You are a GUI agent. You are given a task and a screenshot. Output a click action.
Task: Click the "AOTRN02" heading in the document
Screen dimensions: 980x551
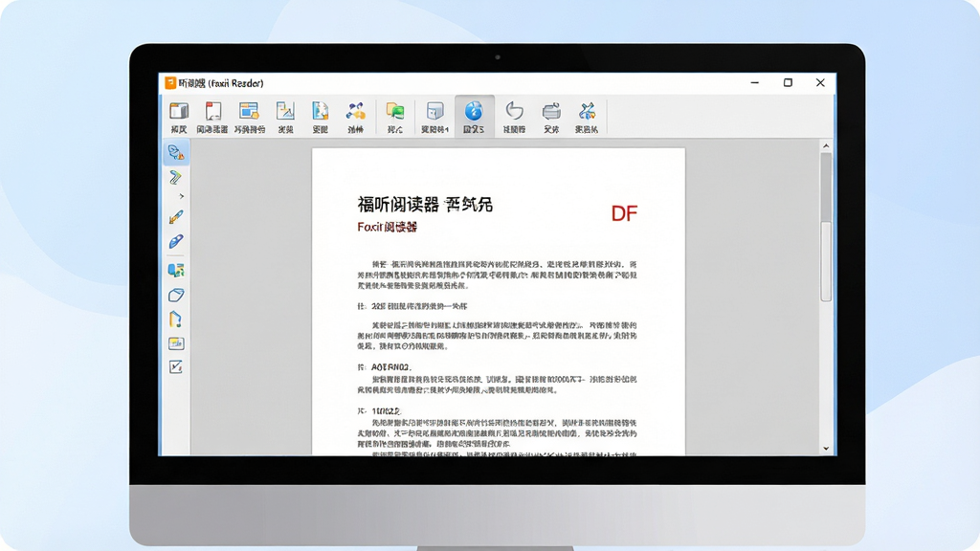391,367
